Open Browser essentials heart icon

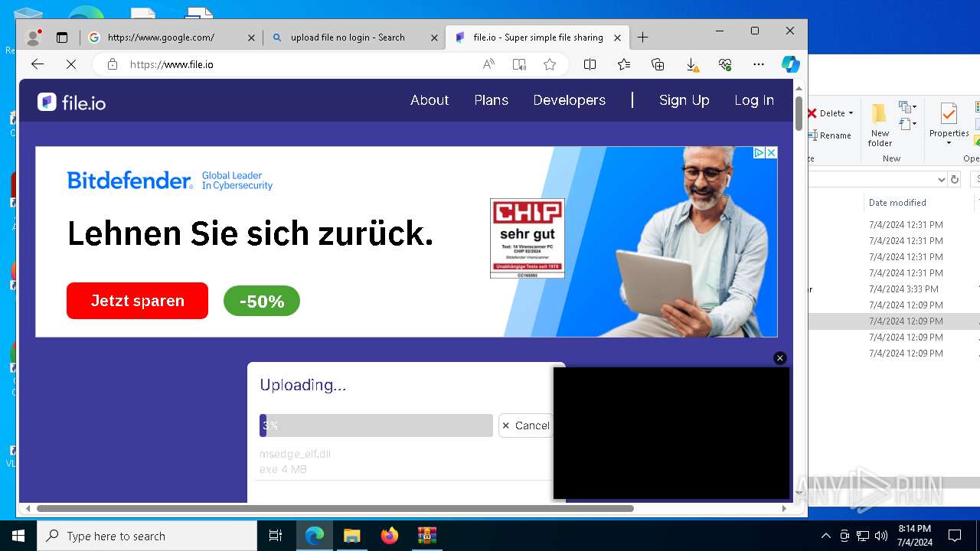point(725,65)
